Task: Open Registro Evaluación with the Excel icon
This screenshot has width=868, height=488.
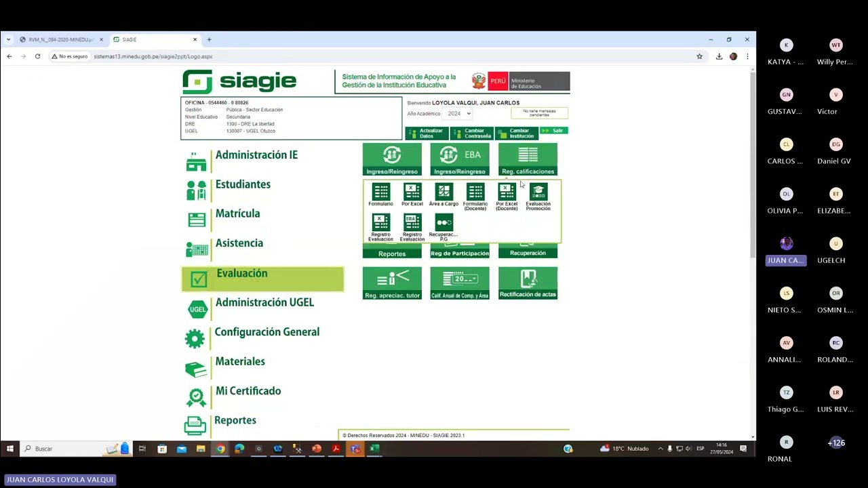Action: click(380, 227)
